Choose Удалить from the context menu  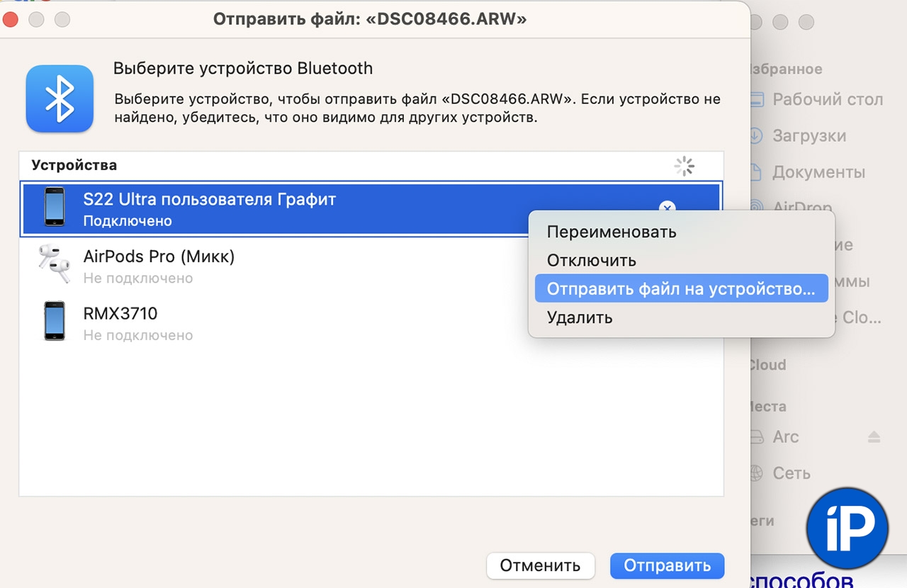(580, 317)
